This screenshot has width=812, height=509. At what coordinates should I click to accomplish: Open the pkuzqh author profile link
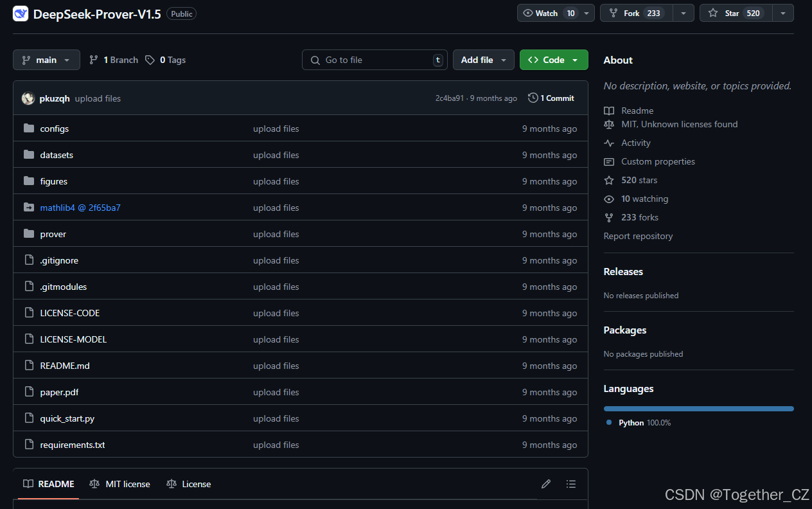pyautogui.click(x=55, y=98)
